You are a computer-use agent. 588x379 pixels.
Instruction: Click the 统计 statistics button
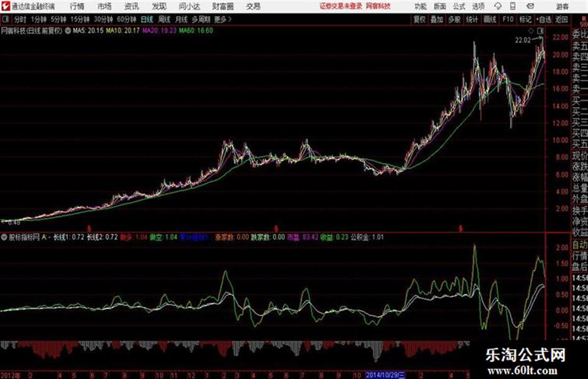pyautogui.click(x=472, y=19)
